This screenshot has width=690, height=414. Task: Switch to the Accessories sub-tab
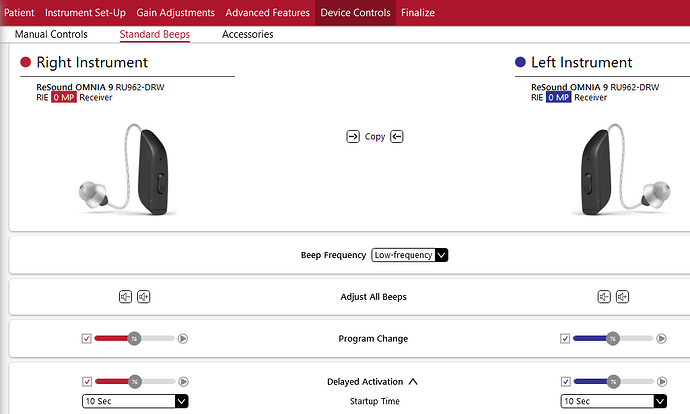point(247,34)
